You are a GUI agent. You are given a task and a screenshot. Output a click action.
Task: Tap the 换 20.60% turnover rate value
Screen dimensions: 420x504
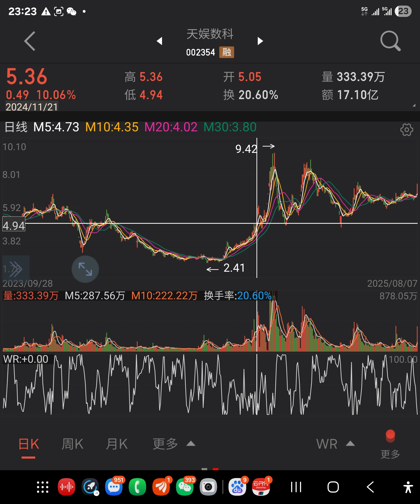[x=251, y=95]
